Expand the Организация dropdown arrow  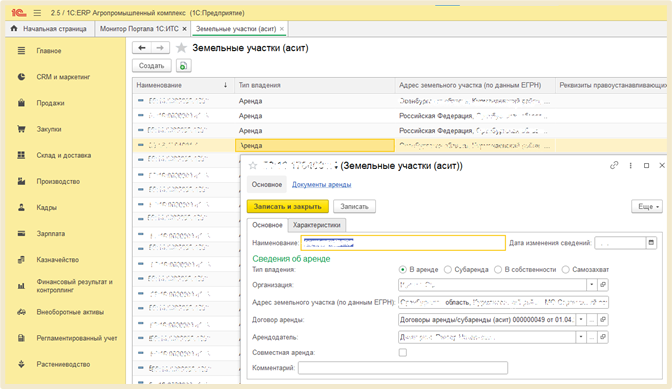point(592,285)
